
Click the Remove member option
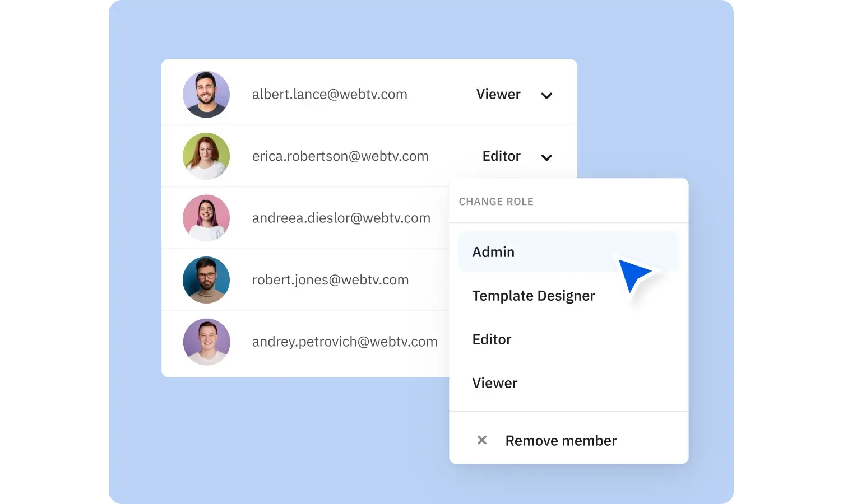pos(561,440)
